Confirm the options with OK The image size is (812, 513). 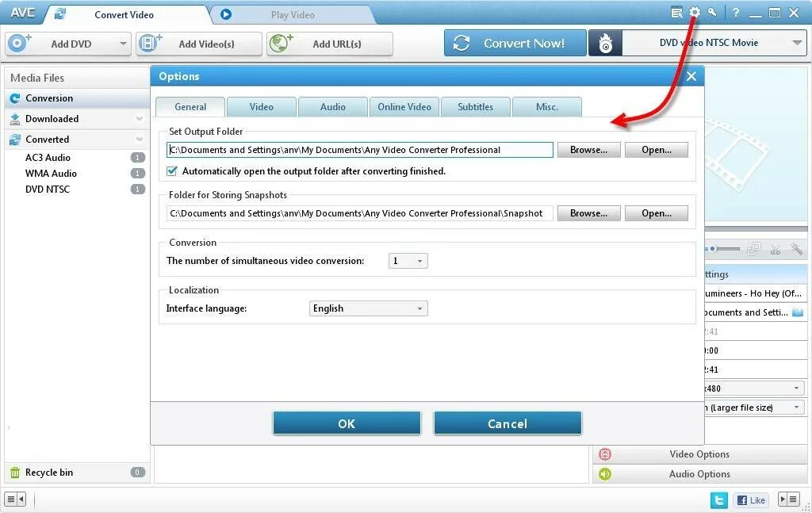(347, 423)
